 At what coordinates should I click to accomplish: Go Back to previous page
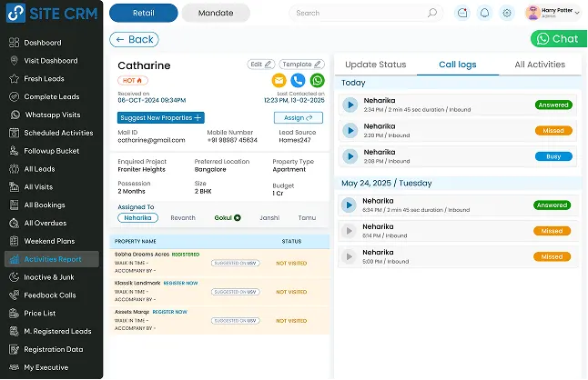click(134, 39)
